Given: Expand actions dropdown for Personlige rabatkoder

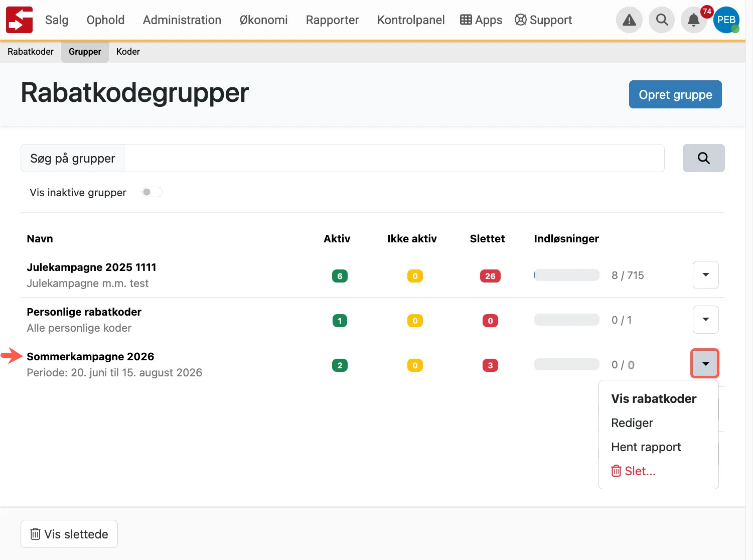Looking at the screenshot, I should tap(705, 320).
